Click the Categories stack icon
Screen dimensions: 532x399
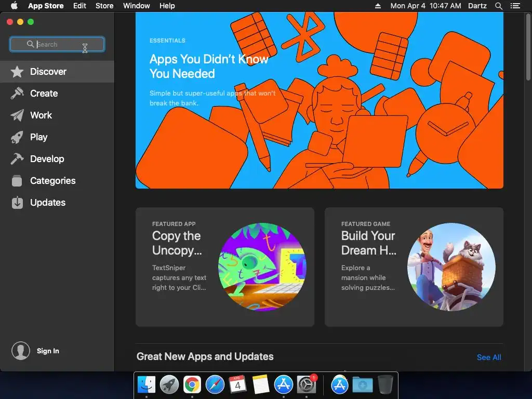pyautogui.click(x=17, y=181)
